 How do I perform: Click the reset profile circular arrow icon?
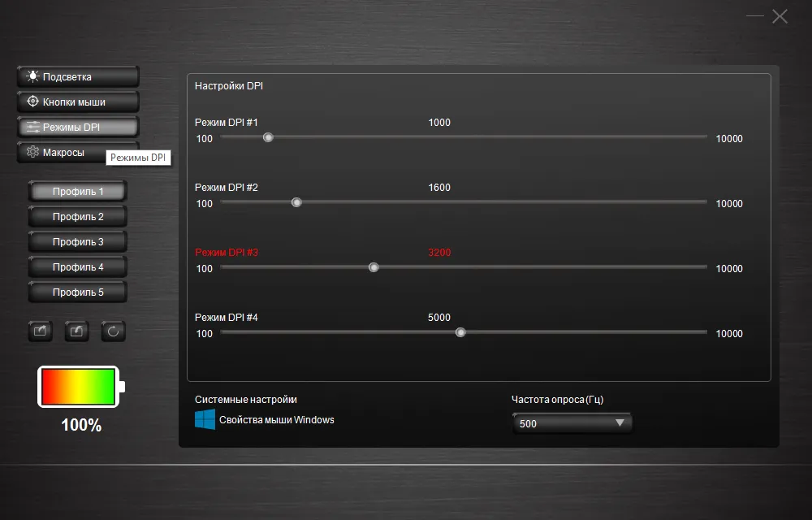(x=113, y=331)
